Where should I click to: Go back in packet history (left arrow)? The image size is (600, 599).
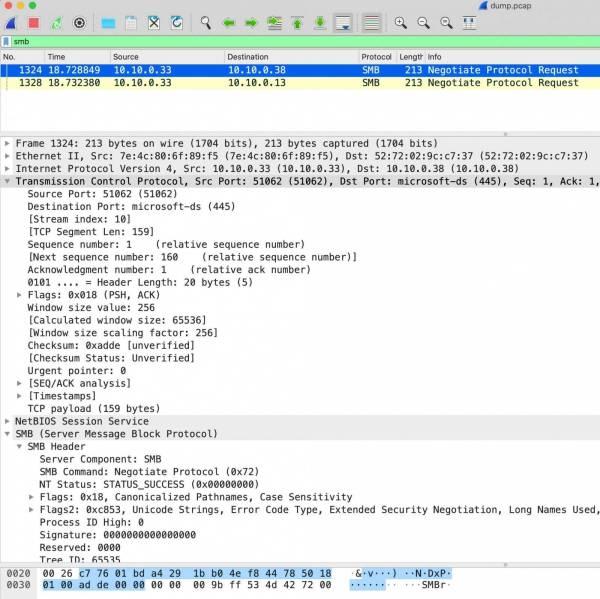point(229,21)
